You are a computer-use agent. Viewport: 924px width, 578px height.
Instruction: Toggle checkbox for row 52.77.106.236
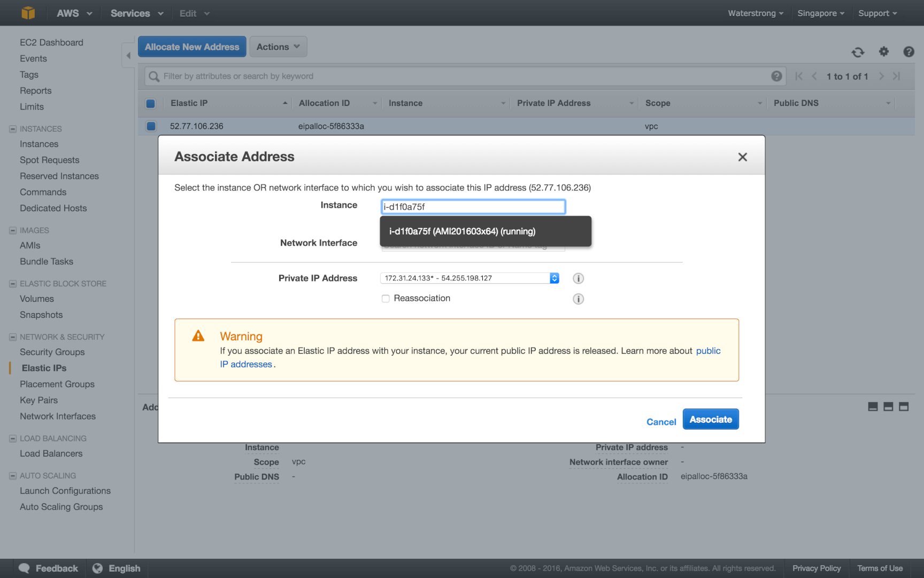click(151, 126)
